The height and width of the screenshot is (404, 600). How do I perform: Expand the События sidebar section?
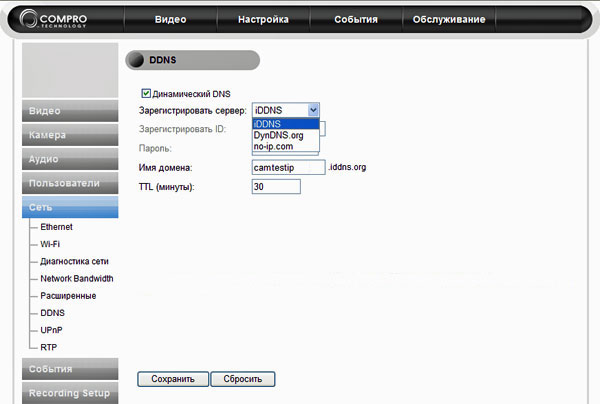(x=70, y=369)
